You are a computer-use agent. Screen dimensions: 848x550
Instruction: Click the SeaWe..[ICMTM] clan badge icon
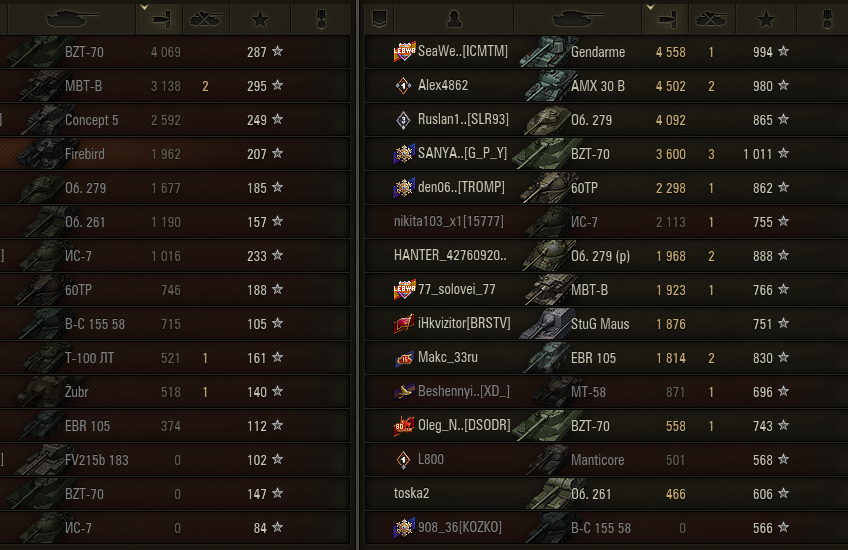pyautogui.click(x=404, y=51)
